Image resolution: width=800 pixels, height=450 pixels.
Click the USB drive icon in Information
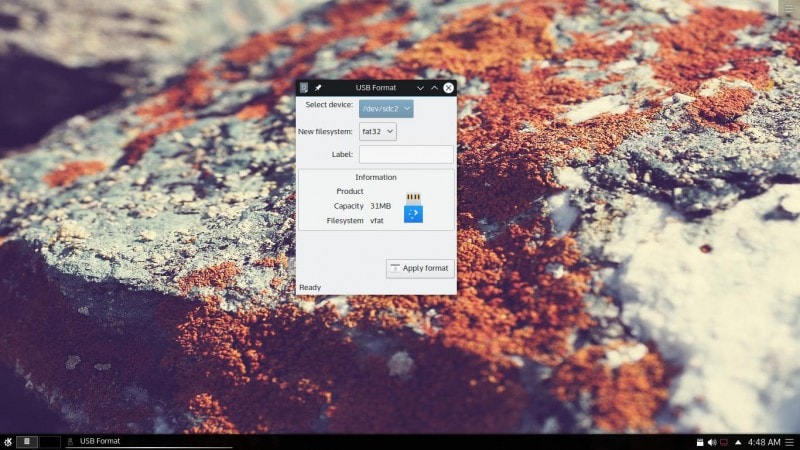point(413,208)
